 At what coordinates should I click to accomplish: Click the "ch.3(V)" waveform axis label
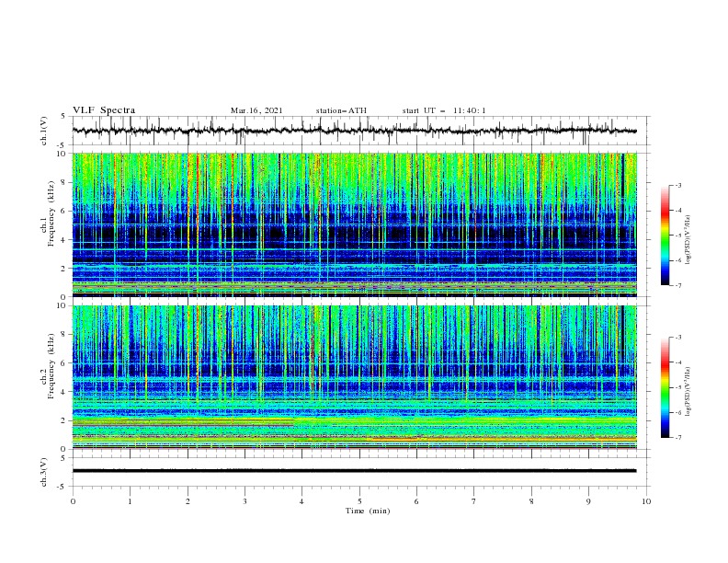click(44, 472)
